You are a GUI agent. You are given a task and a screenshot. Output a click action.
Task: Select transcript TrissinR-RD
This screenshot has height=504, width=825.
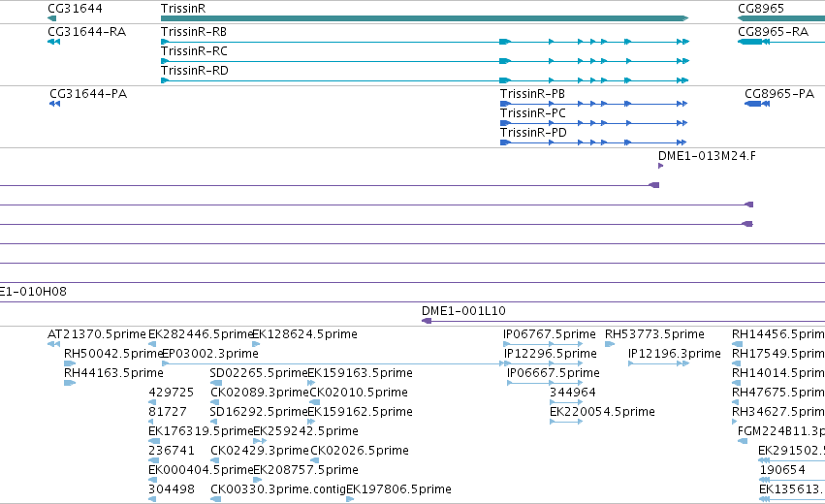[x=195, y=71]
